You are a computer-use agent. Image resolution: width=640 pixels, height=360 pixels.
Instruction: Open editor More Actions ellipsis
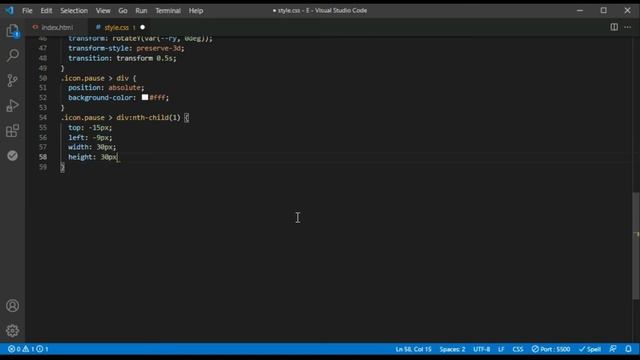(628, 27)
